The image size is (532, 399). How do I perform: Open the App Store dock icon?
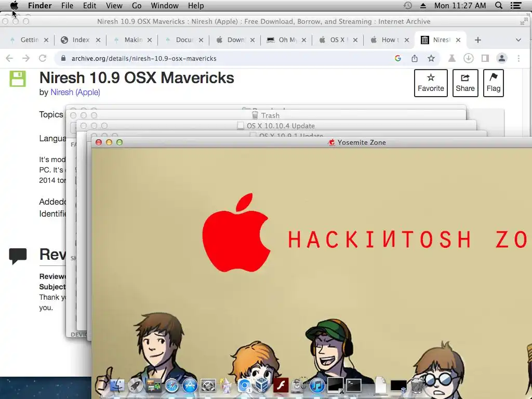coord(190,385)
